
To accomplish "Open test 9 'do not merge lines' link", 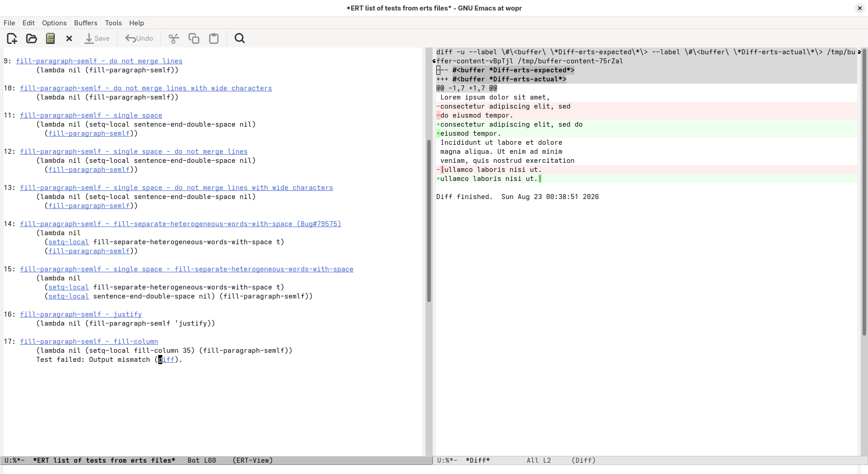I will [99, 61].
